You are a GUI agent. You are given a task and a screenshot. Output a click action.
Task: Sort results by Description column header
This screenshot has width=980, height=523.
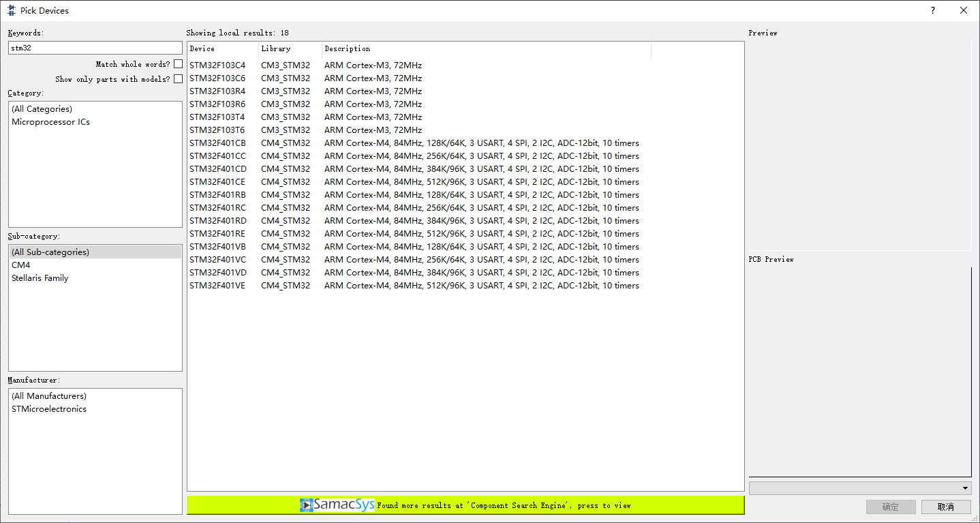tap(487, 49)
